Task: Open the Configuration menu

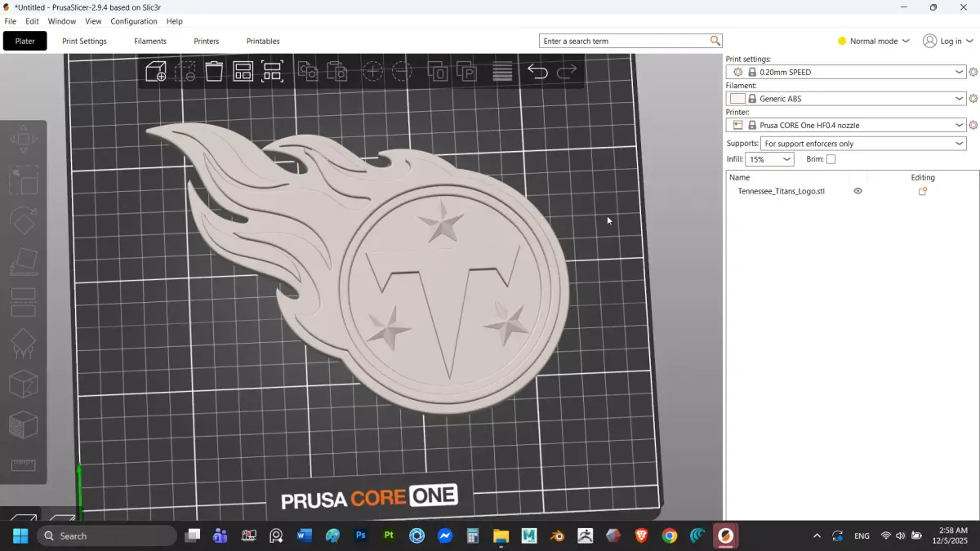Action: pyautogui.click(x=134, y=21)
